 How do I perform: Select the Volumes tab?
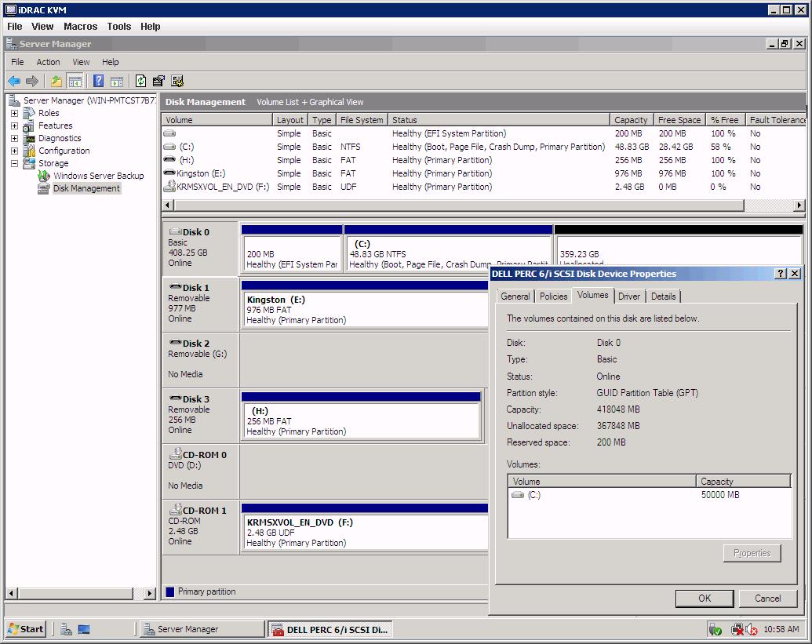(x=592, y=295)
